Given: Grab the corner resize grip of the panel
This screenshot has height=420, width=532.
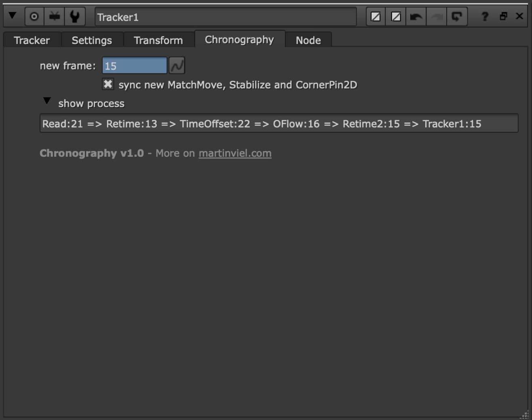Looking at the screenshot, I should (525, 414).
